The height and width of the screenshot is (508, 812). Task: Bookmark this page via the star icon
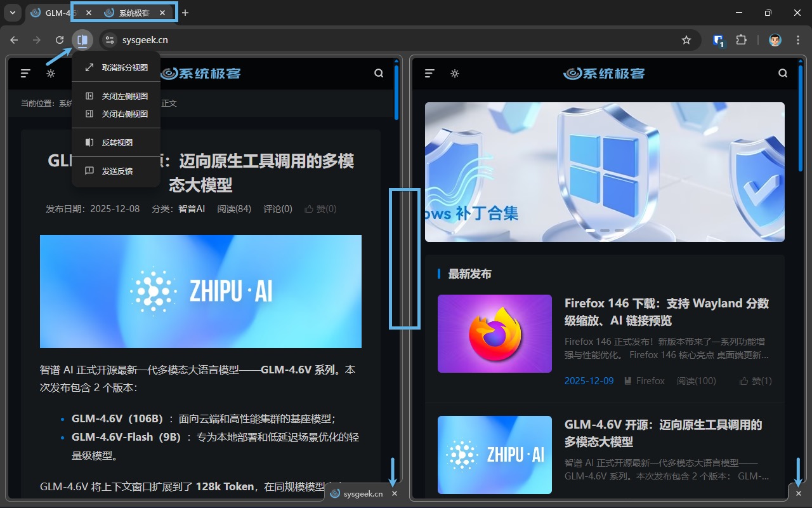tap(686, 39)
